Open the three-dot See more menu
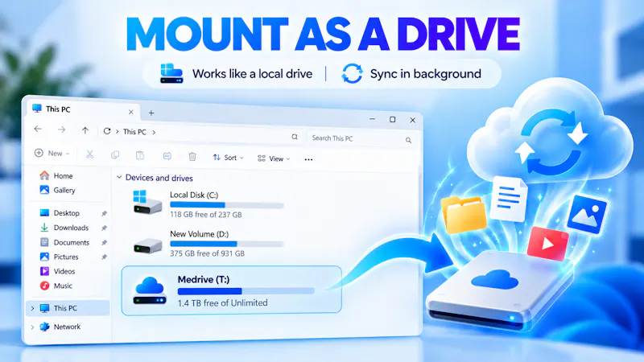 point(308,159)
